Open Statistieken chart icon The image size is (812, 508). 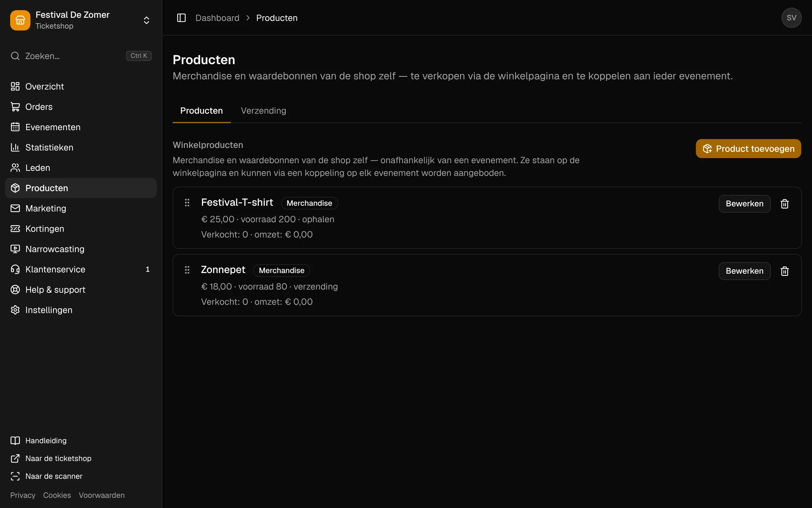(15, 148)
